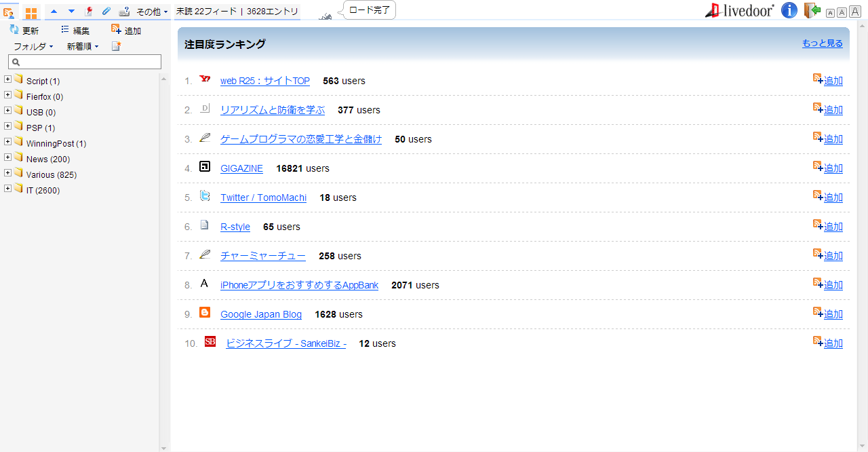Click the sidebar scrollbar up arrow
Screen dimensions: 868x452
point(163,77)
